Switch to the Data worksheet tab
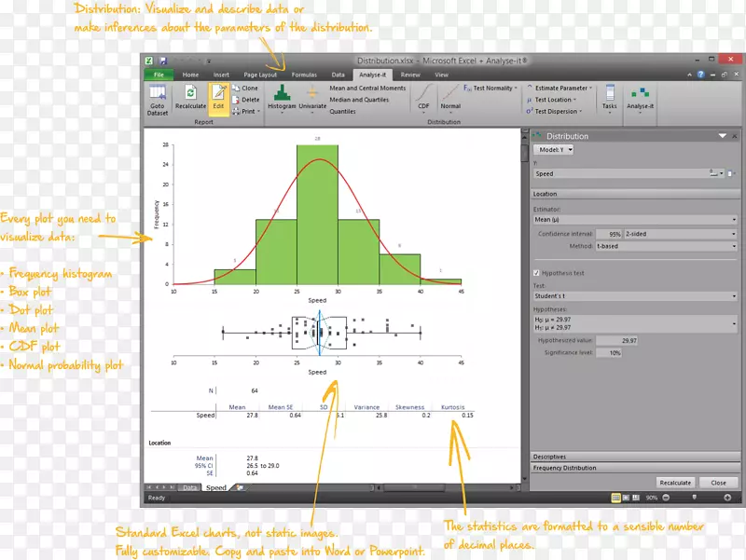Viewport: 746px width, 560px height. tap(190, 487)
